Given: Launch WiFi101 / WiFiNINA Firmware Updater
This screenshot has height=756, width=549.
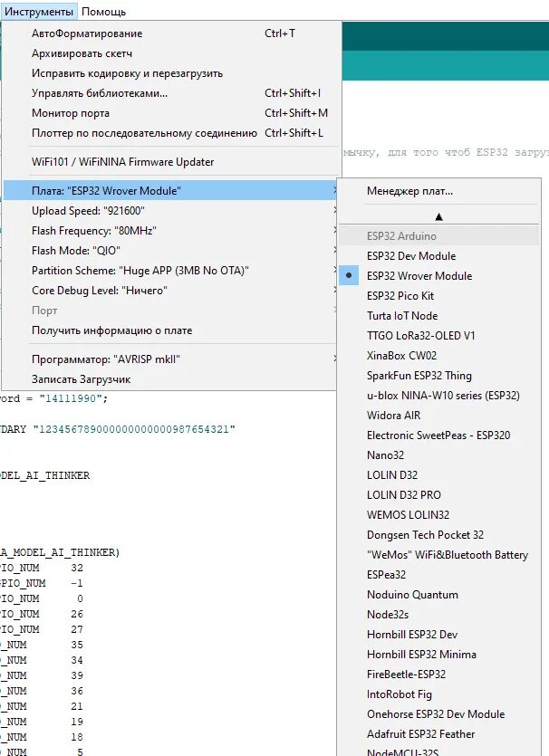Looking at the screenshot, I should [169, 162].
